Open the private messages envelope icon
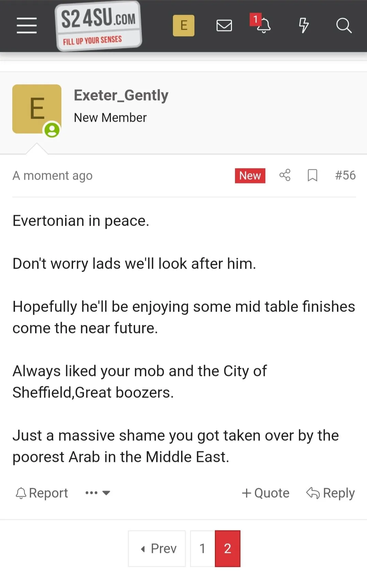367x588 pixels. click(x=224, y=26)
